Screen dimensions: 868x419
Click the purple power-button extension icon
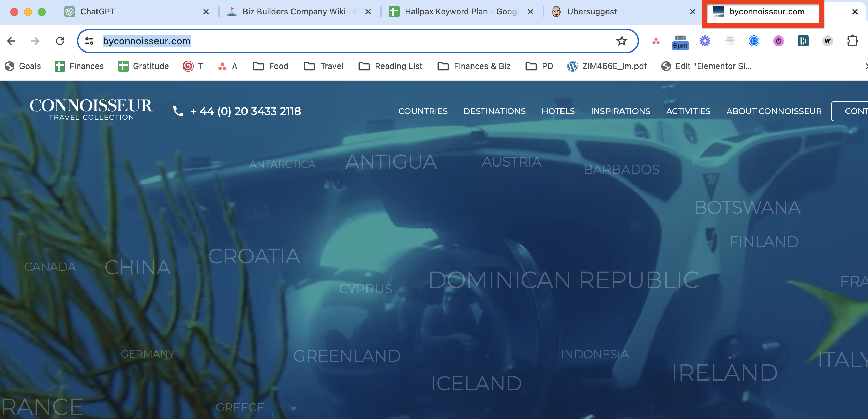point(778,41)
